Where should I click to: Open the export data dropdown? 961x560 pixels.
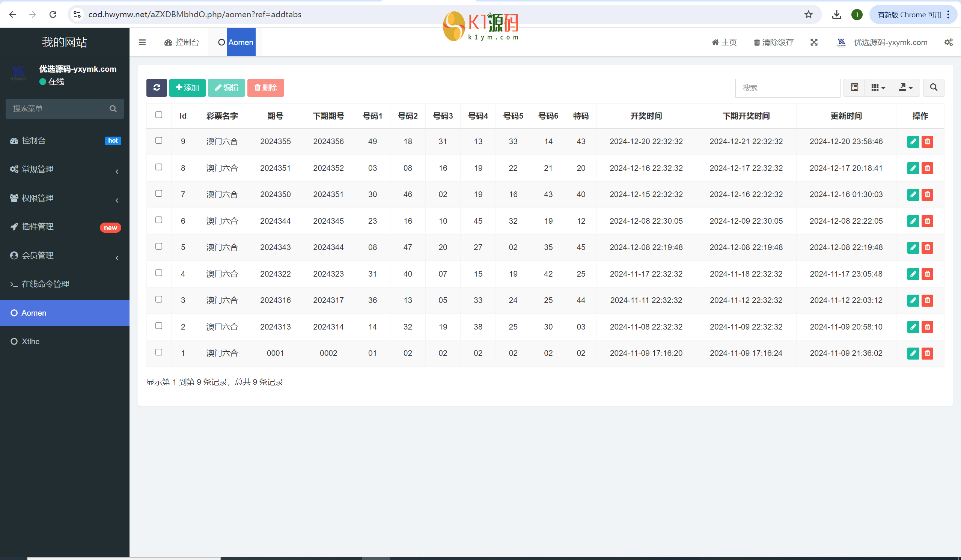(x=906, y=88)
